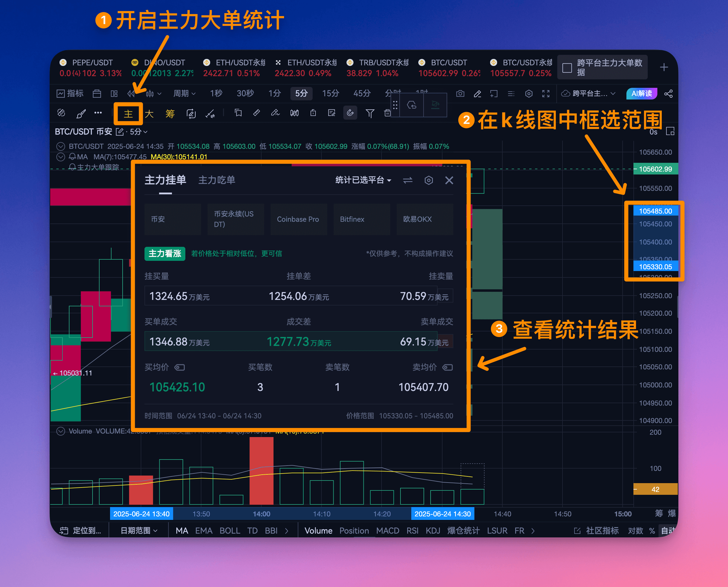Viewport: 728px width, 587px height.
Task: Toggle visibility of BTC/USDT data row
Action: pyautogui.click(x=60, y=146)
